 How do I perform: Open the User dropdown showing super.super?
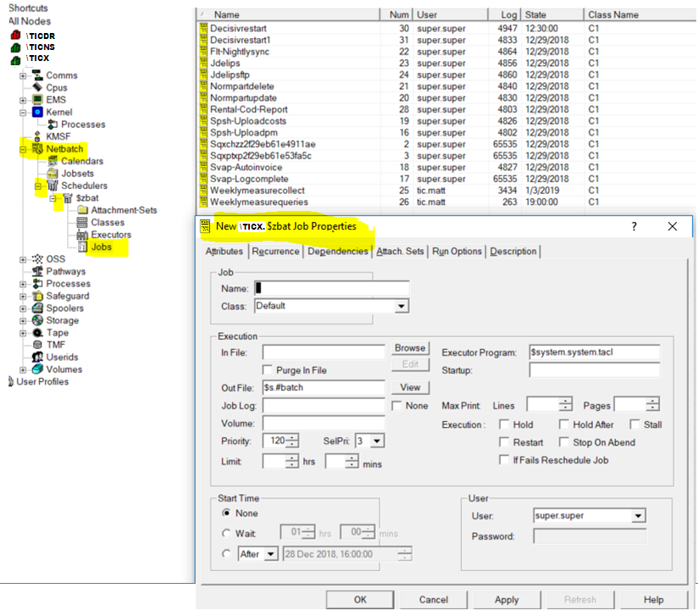[638, 516]
